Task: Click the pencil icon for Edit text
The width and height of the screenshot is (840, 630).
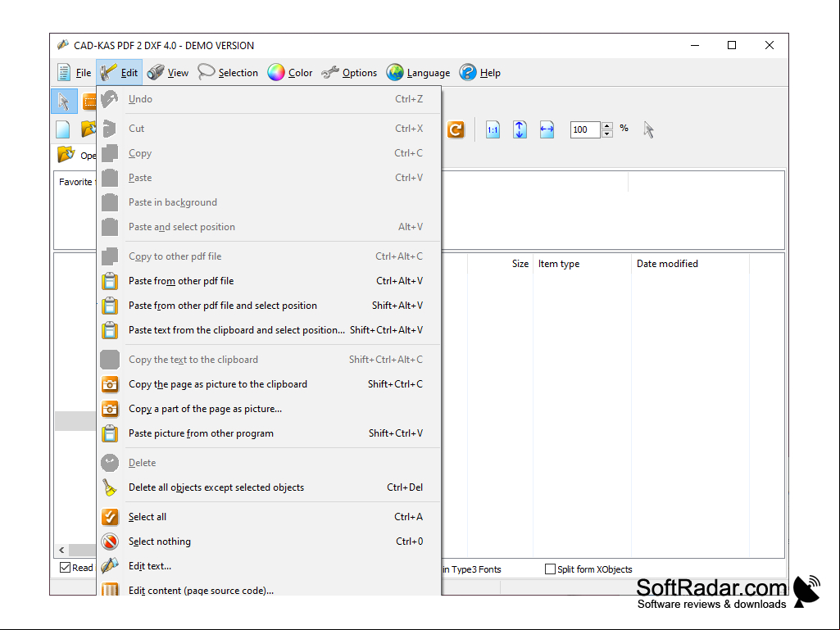Action: coord(110,566)
